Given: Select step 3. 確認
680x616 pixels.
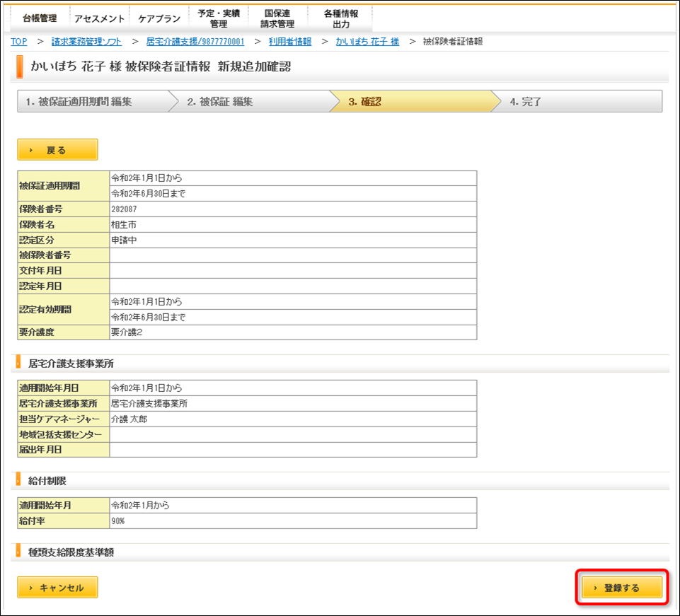Looking at the screenshot, I should (414, 101).
